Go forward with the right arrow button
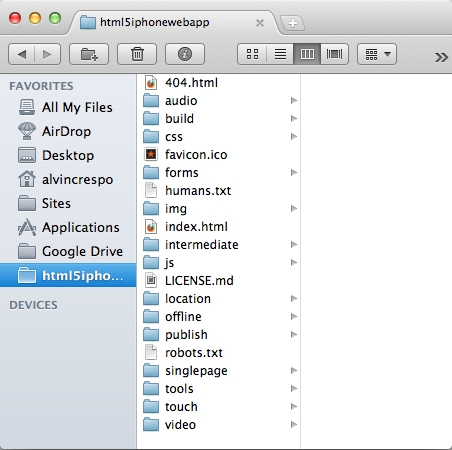This screenshot has height=450, width=452. point(47,54)
